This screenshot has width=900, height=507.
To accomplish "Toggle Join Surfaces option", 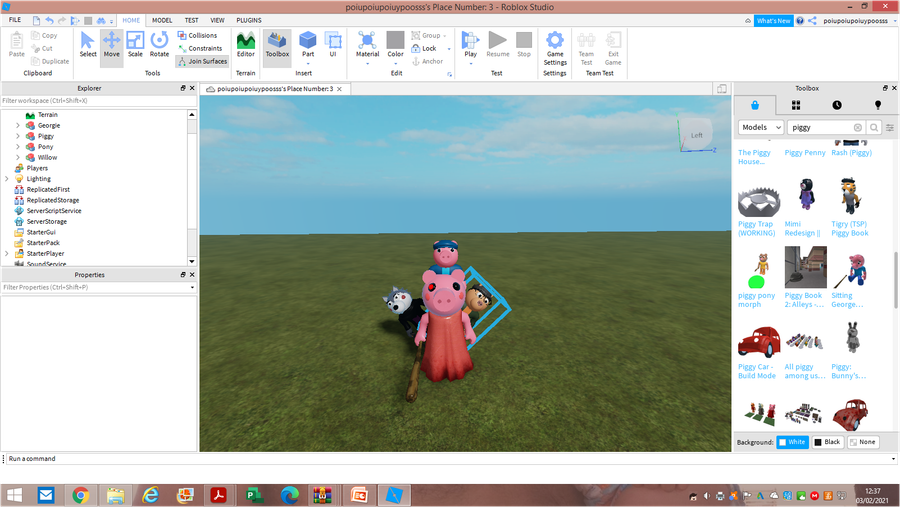I will click(x=203, y=61).
